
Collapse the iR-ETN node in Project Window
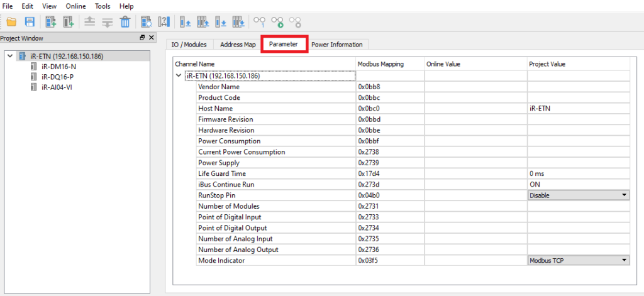pyautogui.click(x=10, y=57)
